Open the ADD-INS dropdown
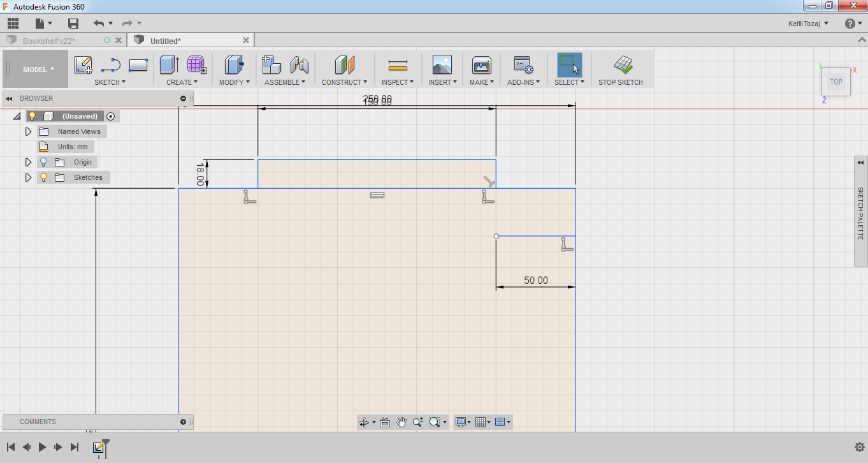Viewport: 868px width, 463px height. point(524,82)
